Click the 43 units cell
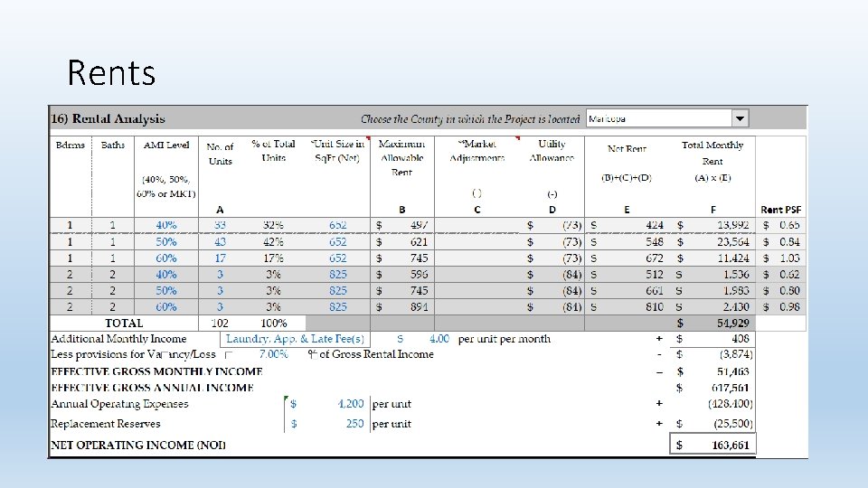Viewport: 868px width, 488px height. [x=221, y=242]
